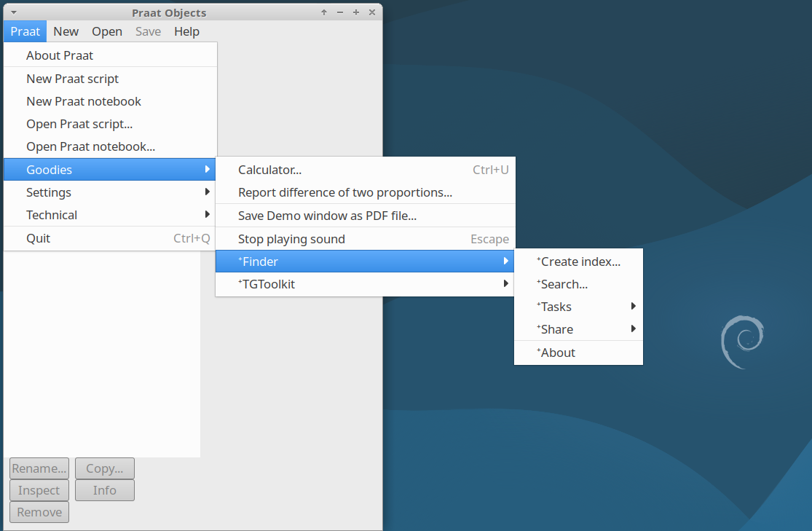
Task: Expand the Settings submenu
Action: click(x=110, y=192)
